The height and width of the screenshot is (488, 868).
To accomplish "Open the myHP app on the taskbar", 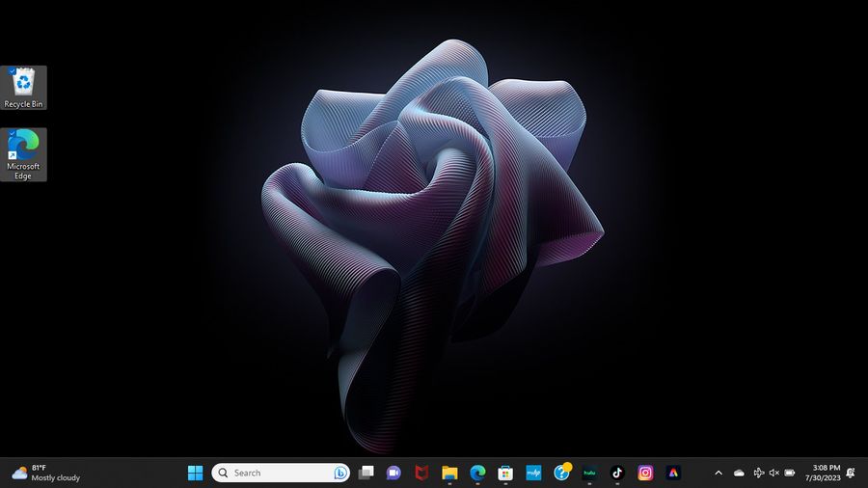I will 533,474.
